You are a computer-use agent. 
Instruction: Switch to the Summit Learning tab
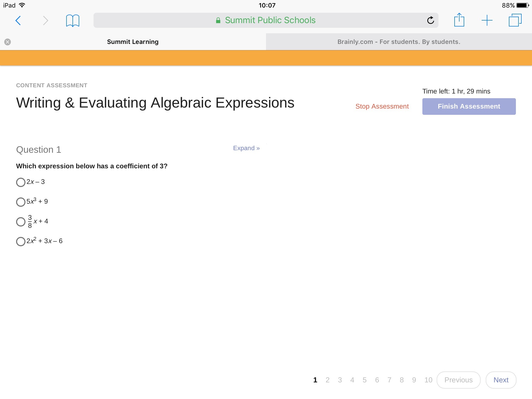[x=133, y=42]
